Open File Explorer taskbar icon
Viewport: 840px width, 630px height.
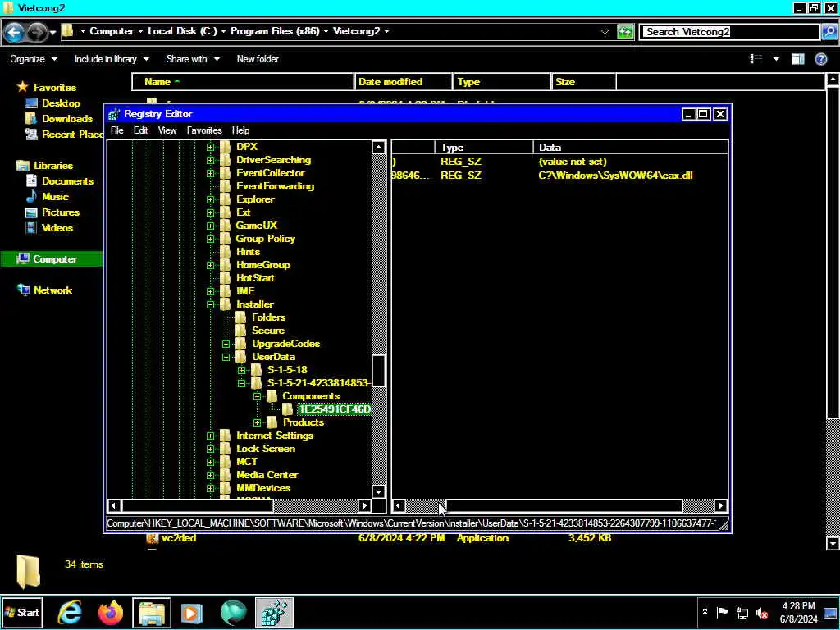(152, 612)
